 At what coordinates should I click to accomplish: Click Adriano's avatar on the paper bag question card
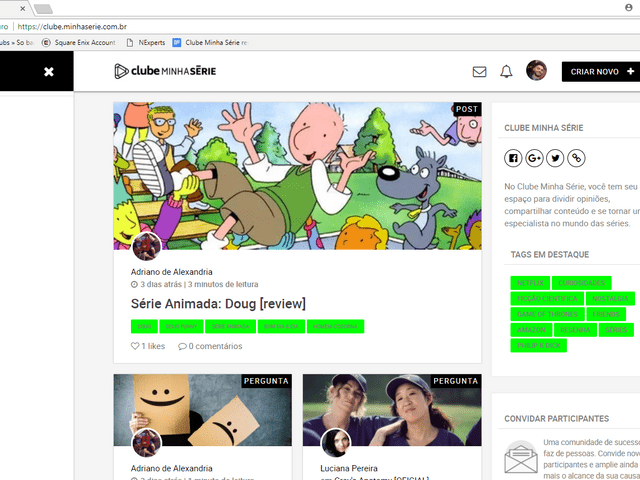pyautogui.click(x=146, y=442)
